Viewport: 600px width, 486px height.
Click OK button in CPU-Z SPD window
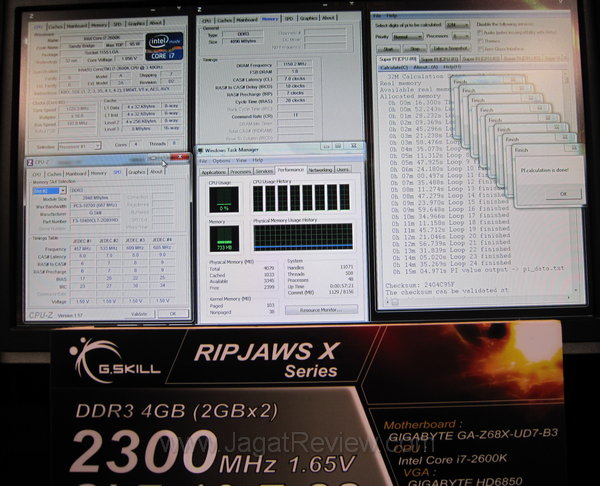tap(173, 313)
